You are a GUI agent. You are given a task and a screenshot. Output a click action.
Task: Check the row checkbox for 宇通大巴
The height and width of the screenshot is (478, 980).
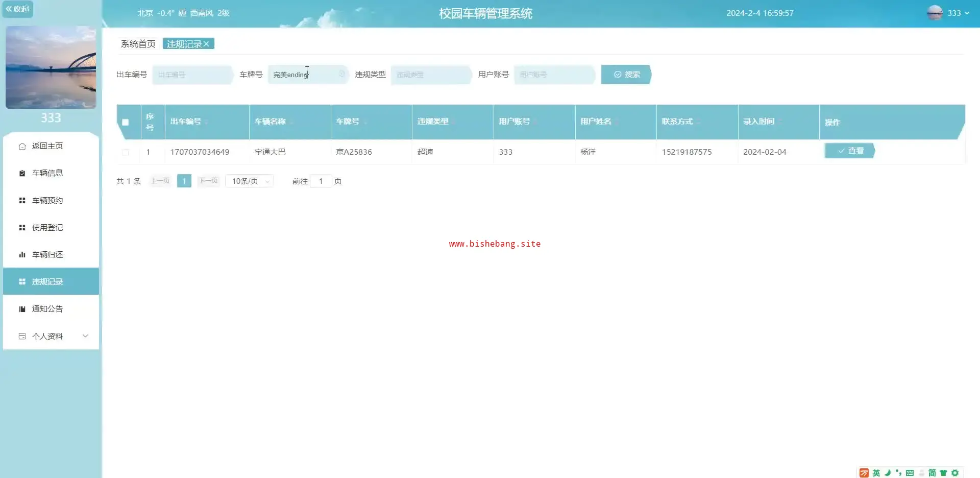(x=126, y=152)
